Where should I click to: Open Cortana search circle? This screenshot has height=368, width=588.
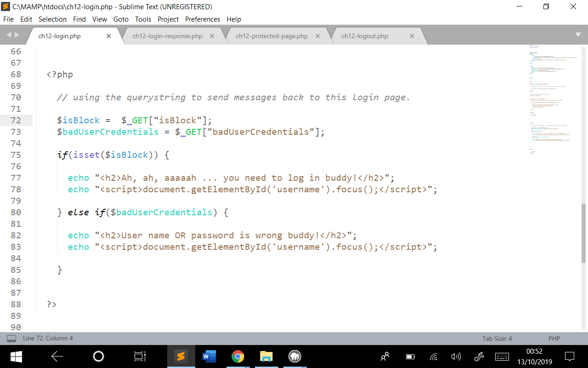98,356
